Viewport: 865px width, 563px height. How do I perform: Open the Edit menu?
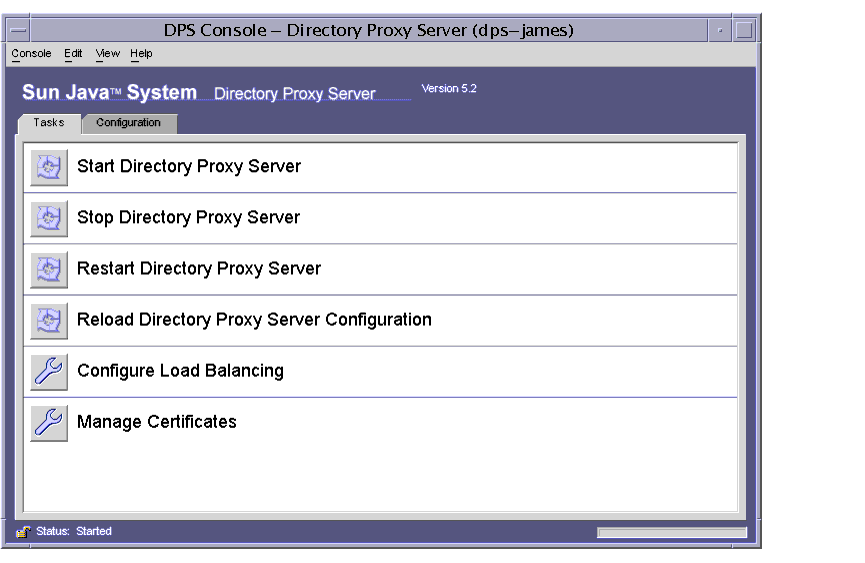pos(73,53)
